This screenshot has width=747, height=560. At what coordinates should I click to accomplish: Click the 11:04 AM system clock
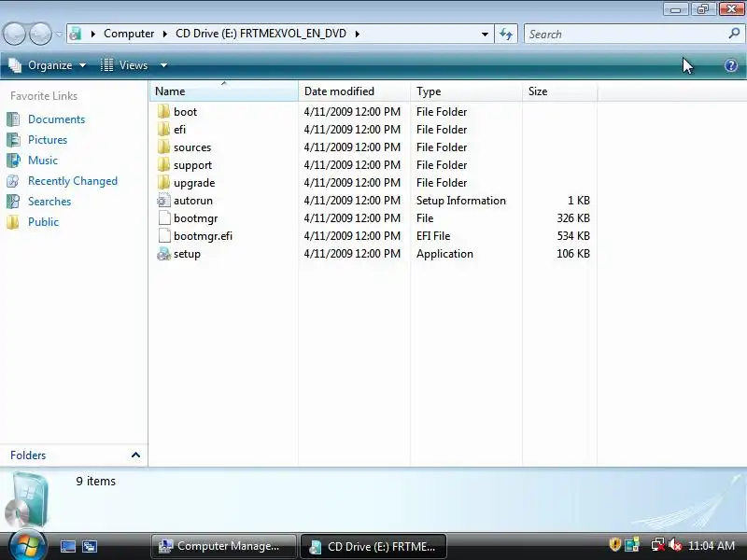pos(712,545)
